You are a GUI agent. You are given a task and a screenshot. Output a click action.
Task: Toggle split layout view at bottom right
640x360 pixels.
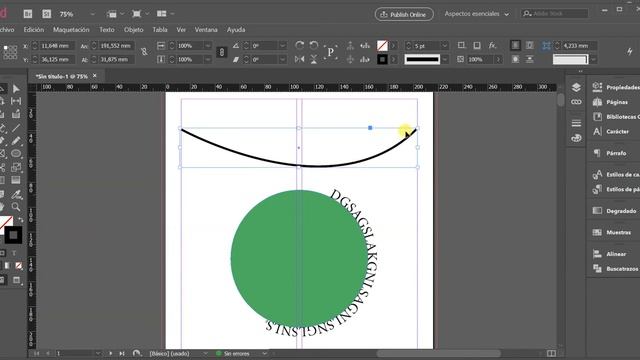click(551, 353)
